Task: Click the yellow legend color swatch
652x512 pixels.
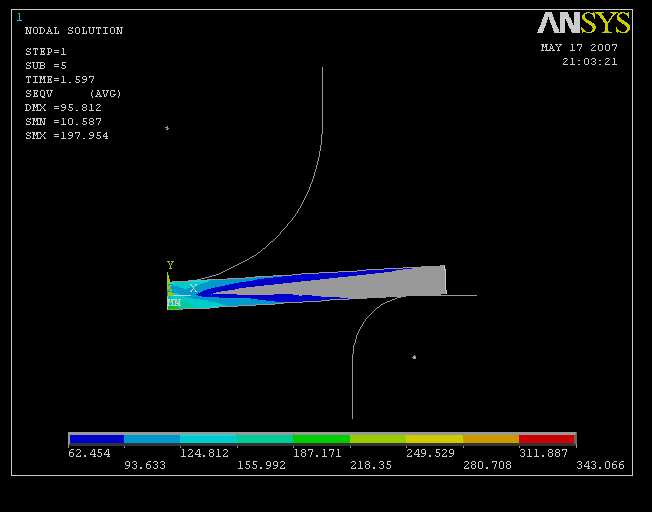Action: point(434,439)
